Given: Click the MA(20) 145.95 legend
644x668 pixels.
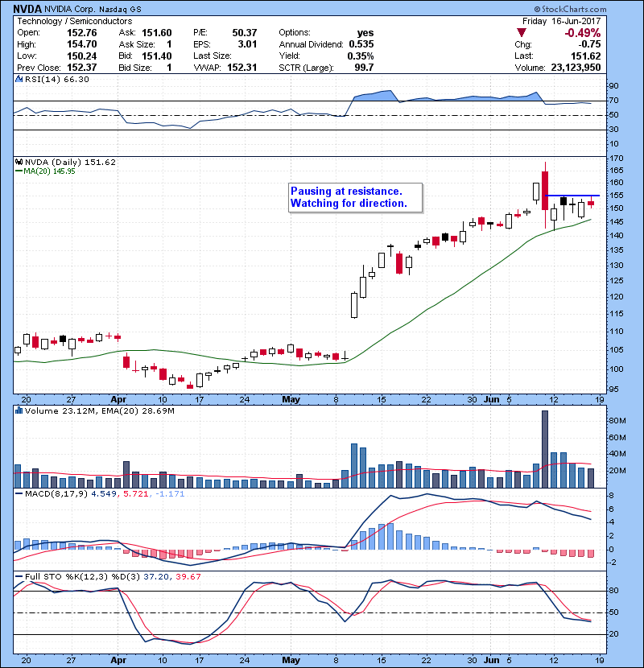Looking at the screenshot, I should pyautogui.click(x=49, y=171).
